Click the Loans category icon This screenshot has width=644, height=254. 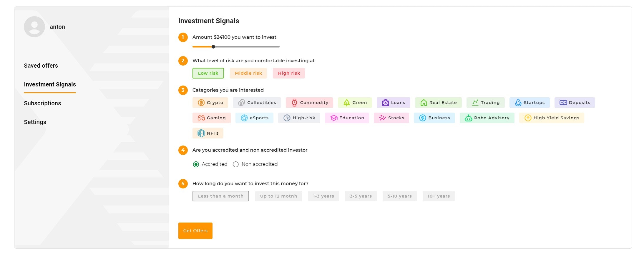pyautogui.click(x=385, y=103)
